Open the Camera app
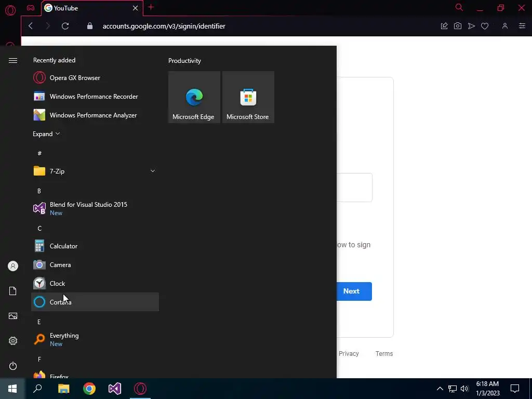 click(95, 264)
